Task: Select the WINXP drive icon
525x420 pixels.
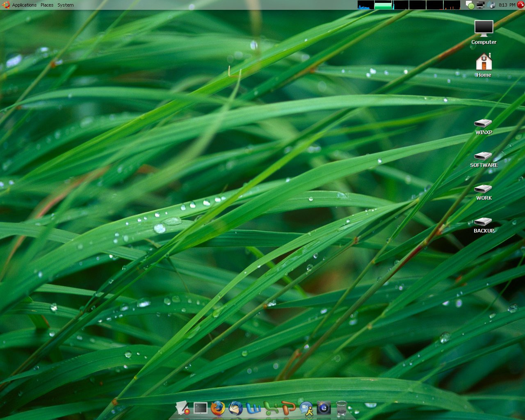Action: (x=484, y=126)
